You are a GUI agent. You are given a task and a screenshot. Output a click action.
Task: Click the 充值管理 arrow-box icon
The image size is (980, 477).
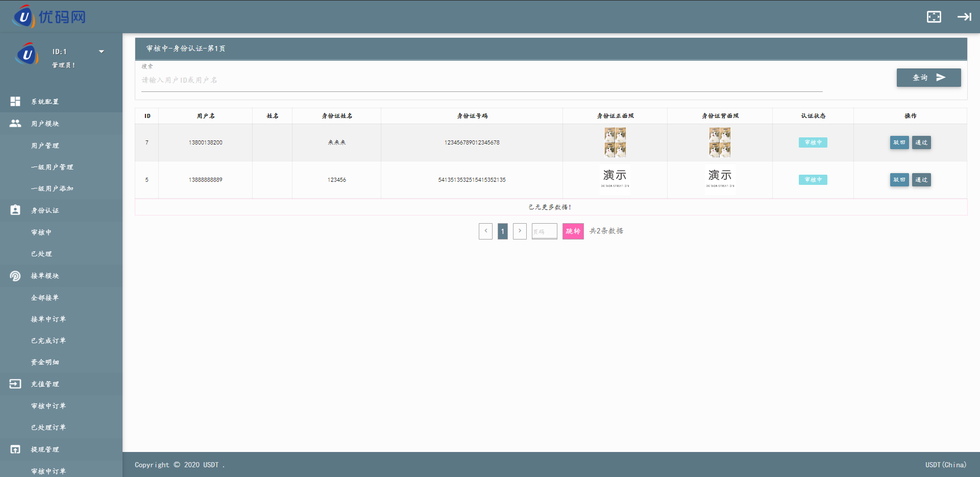(x=15, y=384)
